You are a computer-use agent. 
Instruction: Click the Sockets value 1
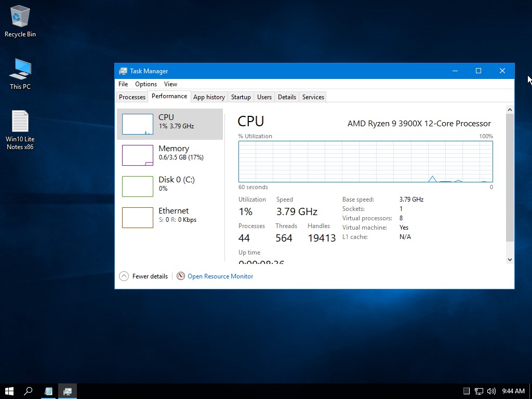click(x=401, y=209)
